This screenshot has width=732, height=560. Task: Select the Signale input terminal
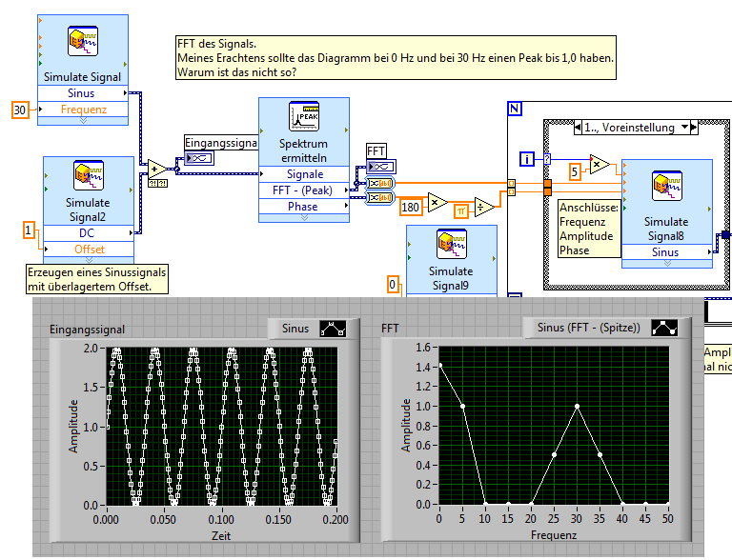coord(304,174)
